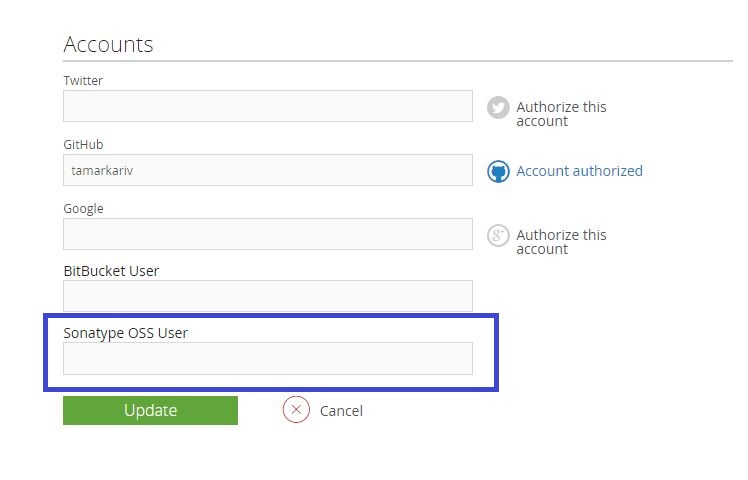Click the Cancel text link
Viewport: 748px width, 480px height.
click(341, 411)
